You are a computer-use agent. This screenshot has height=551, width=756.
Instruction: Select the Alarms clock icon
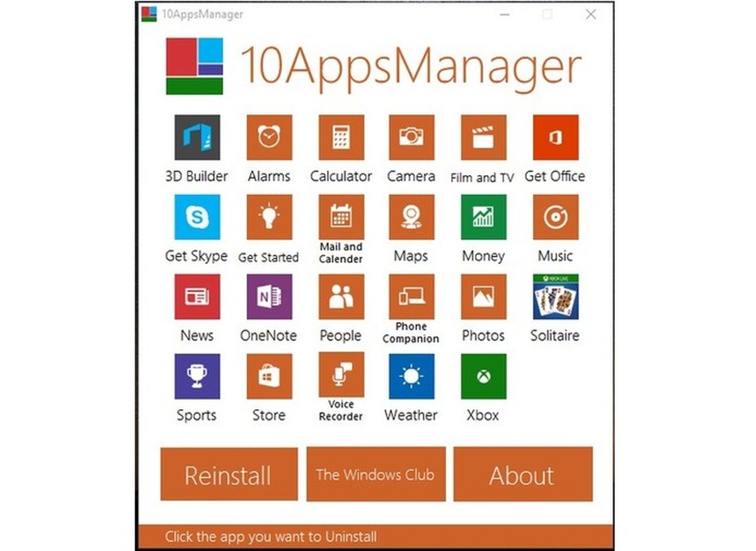269,137
